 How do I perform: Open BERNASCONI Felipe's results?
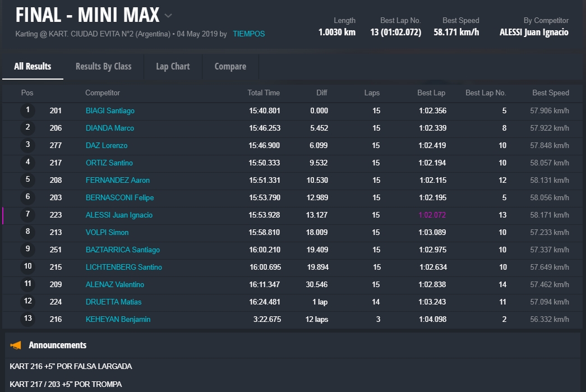119,198
